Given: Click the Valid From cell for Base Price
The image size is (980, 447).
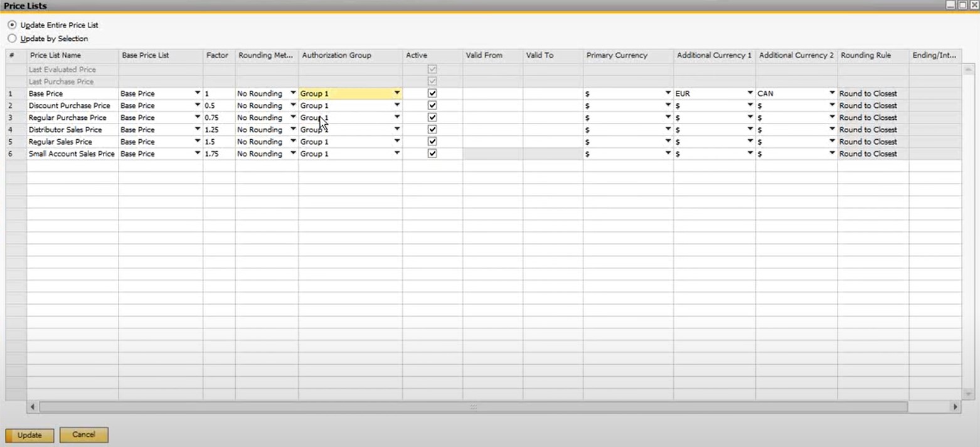Looking at the screenshot, I should [x=491, y=93].
